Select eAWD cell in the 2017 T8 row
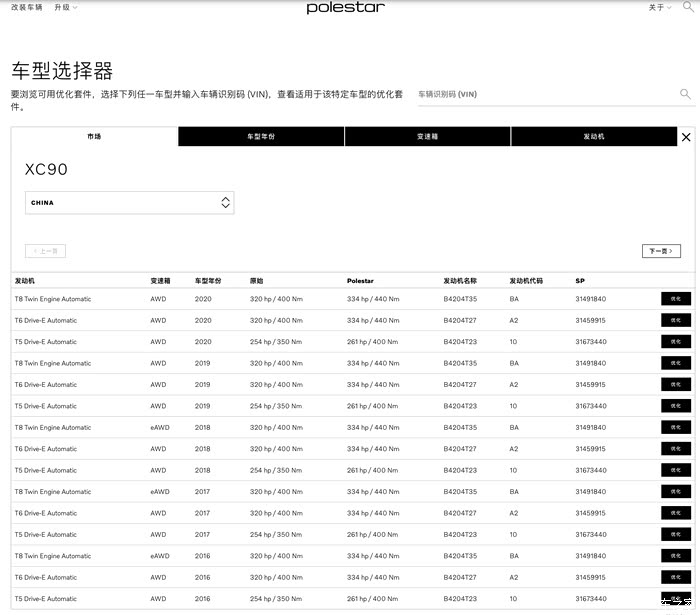 (160, 491)
